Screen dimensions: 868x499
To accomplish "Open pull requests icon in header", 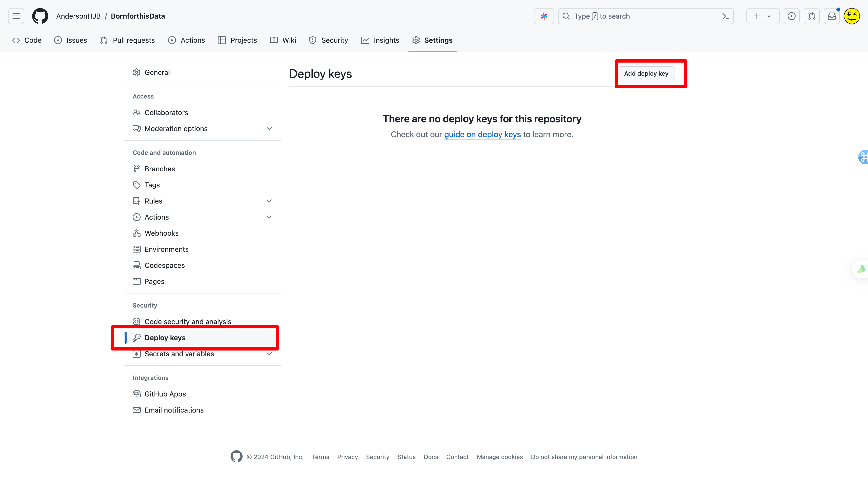I will [x=811, y=16].
